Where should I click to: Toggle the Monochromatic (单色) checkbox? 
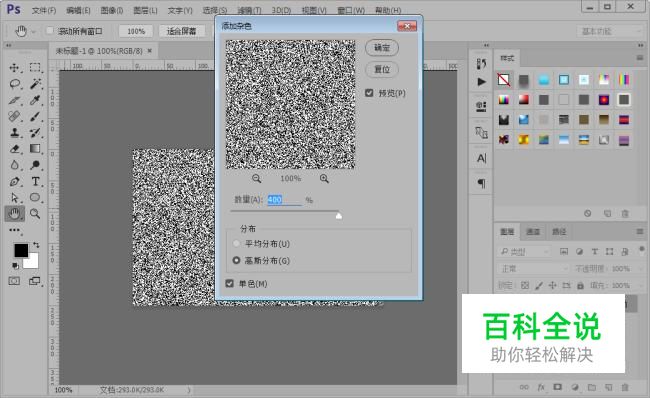pyautogui.click(x=229, y=284)
